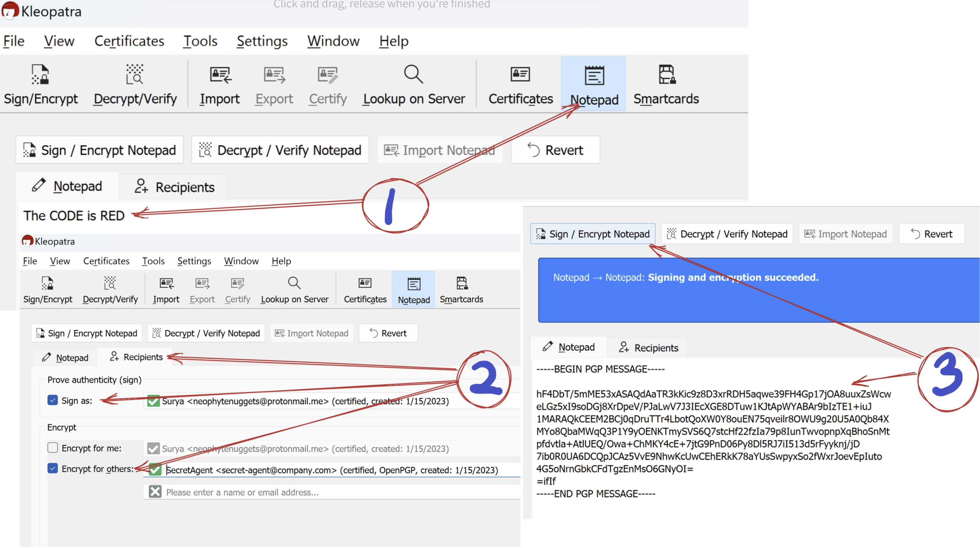Viewport: 980px width, 548px height.
Task: Click notepad text 'The CODE is RED'
Action: pyautogui.click(x=74, y=215)
